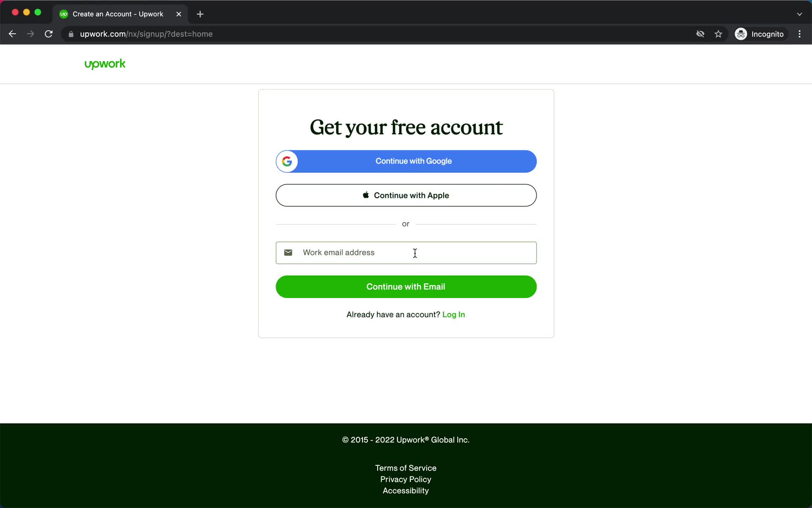Click the lock icon in address bar
Viewport: 812px width, 508px height.
click(x=71, y=34)
